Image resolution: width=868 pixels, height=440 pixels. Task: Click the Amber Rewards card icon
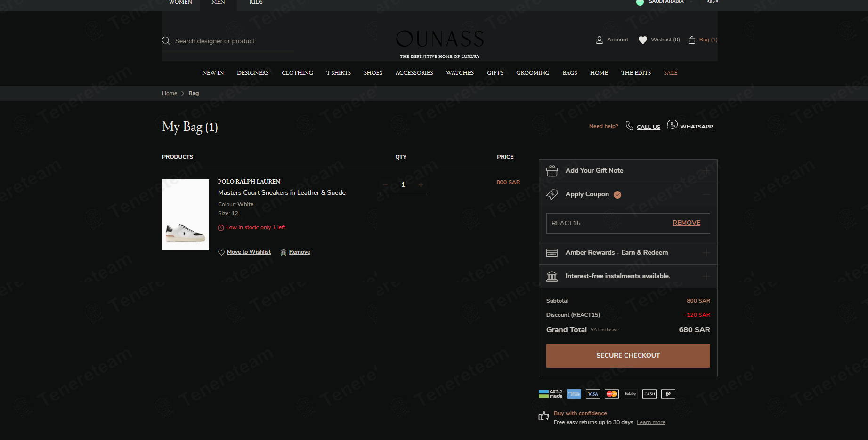point(552,253)
